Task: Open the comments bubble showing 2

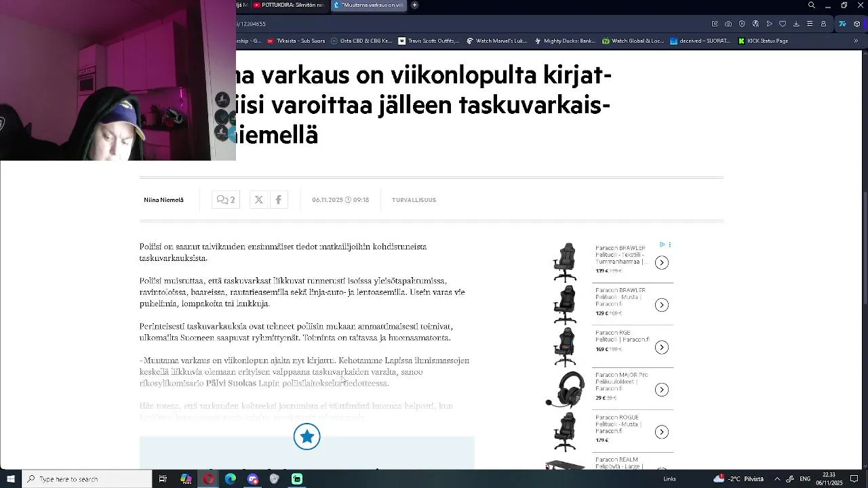Action: [x=226, y=200]
